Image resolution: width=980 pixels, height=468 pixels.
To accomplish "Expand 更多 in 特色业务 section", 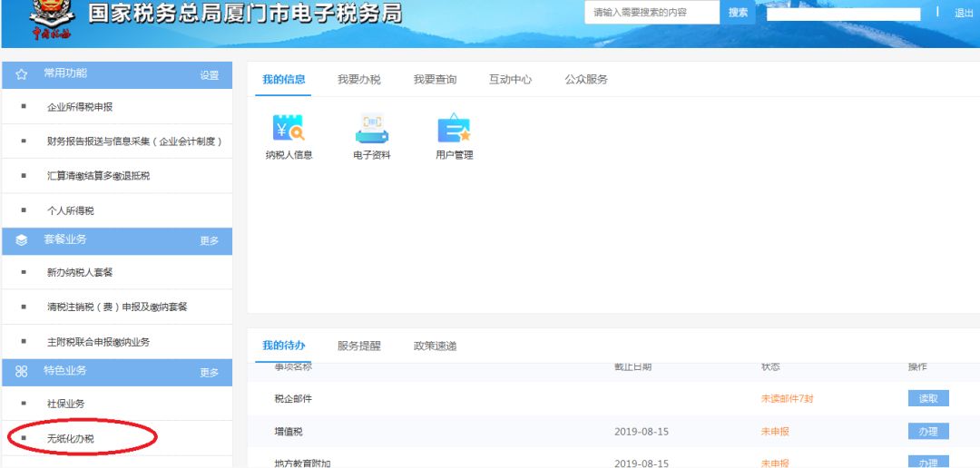I will coord(210,373).
